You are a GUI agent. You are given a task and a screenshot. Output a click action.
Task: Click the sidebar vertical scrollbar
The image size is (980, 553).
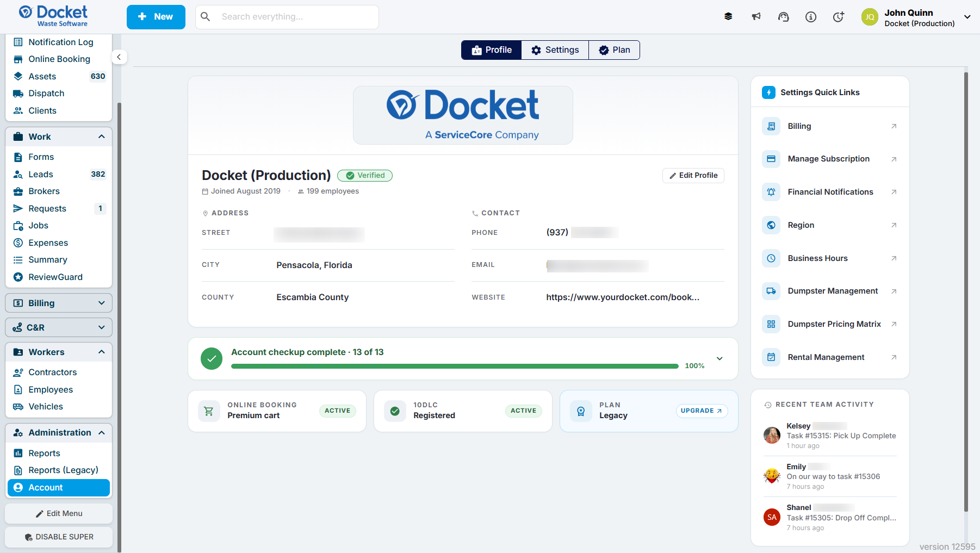(119, 326)
